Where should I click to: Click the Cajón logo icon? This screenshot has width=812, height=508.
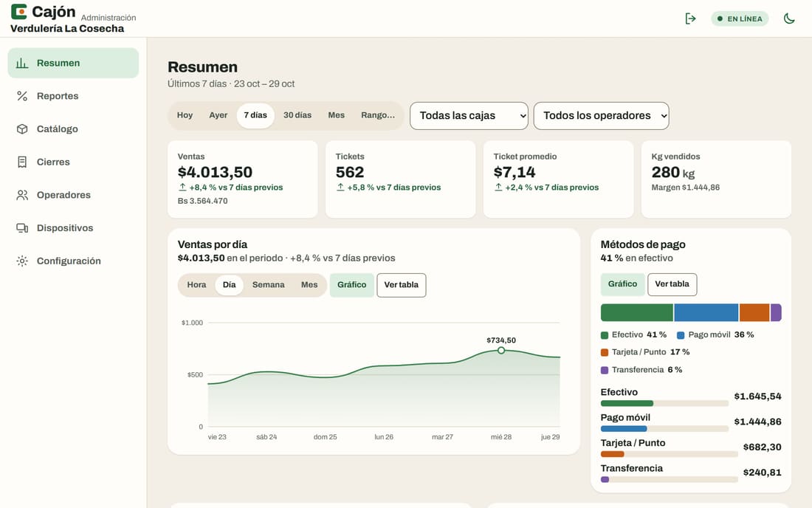[18, 11]
